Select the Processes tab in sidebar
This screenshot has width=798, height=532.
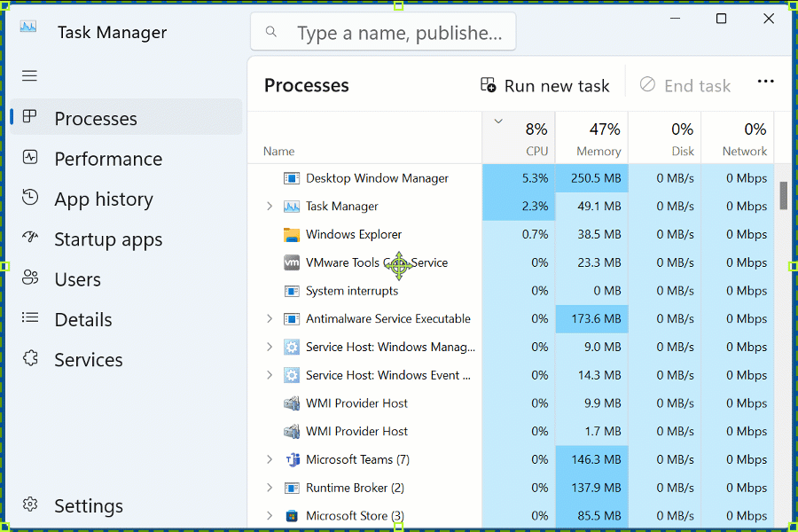point(96,118)
